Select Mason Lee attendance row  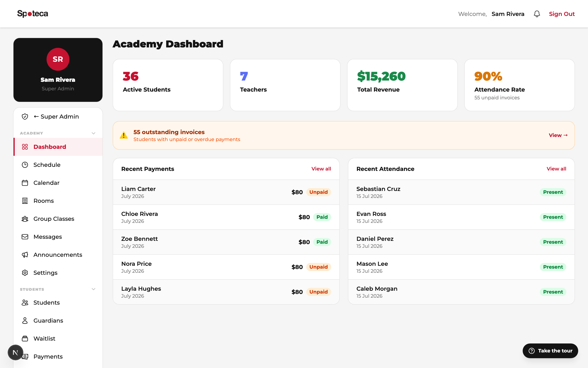pos(461,267)
